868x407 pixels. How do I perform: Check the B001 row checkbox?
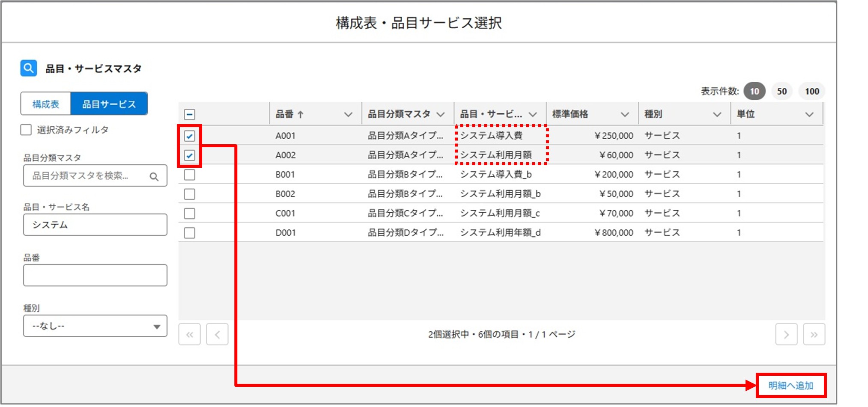[x=189, y=174]
